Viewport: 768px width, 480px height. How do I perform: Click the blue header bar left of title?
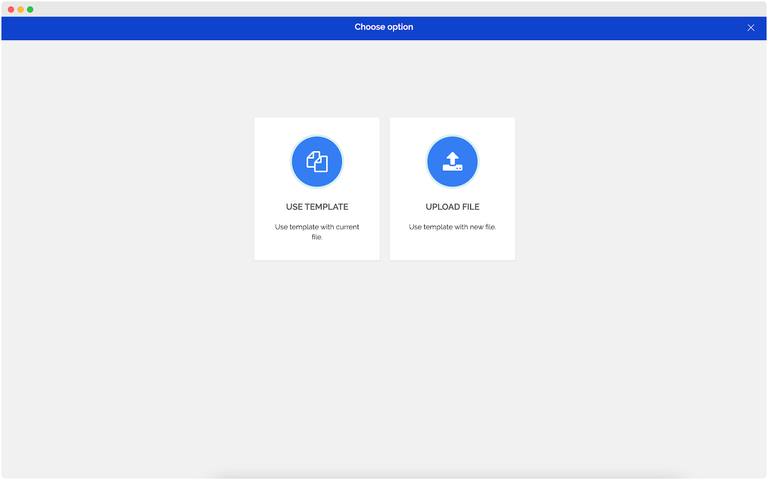[150, 28]
